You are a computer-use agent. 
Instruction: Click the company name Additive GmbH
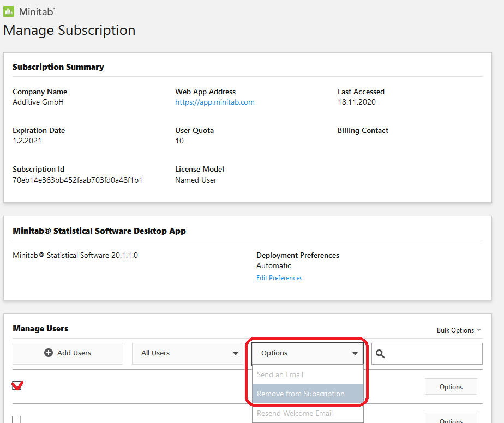(x=38, y=102)
